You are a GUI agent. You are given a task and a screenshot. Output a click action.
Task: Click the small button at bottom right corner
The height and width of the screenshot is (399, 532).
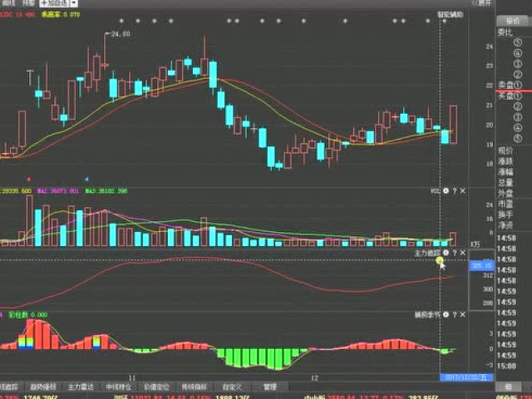[509, 387]
